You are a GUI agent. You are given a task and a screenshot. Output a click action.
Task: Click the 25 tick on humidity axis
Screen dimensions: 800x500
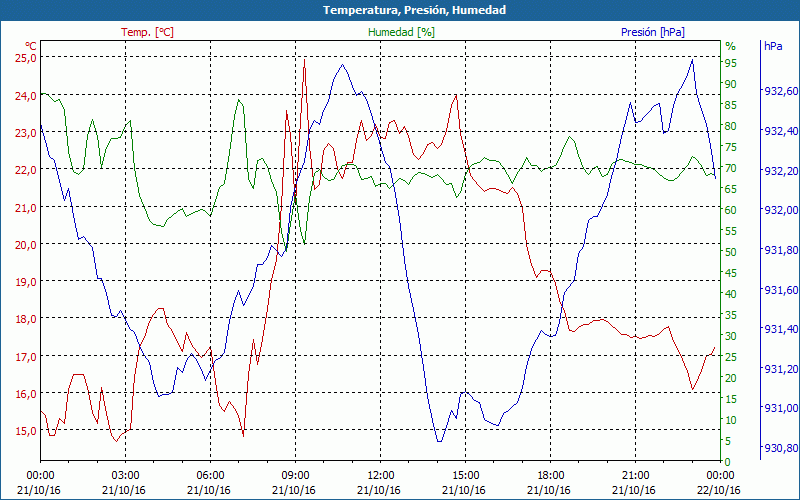[x=731, y=357]
